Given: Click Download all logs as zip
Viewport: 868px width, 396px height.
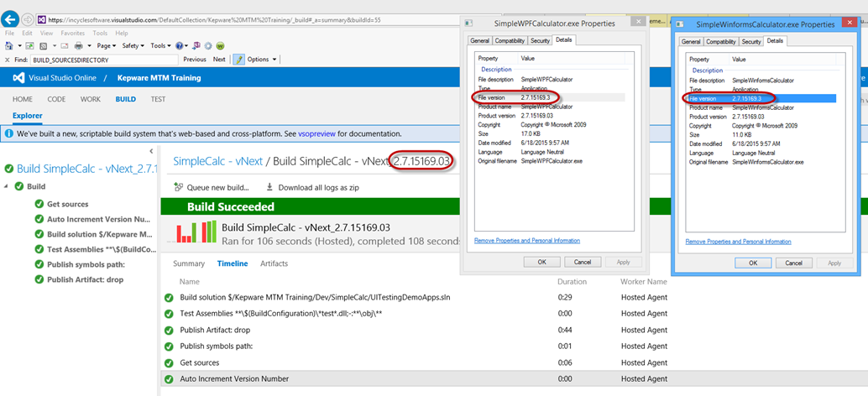Looking at the screenshot, I should (313, 187).
